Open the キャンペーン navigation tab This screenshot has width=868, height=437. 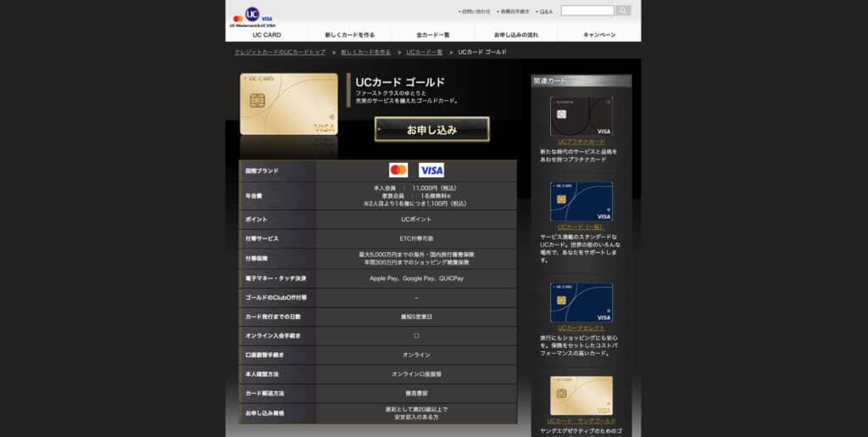coord(599,35)
